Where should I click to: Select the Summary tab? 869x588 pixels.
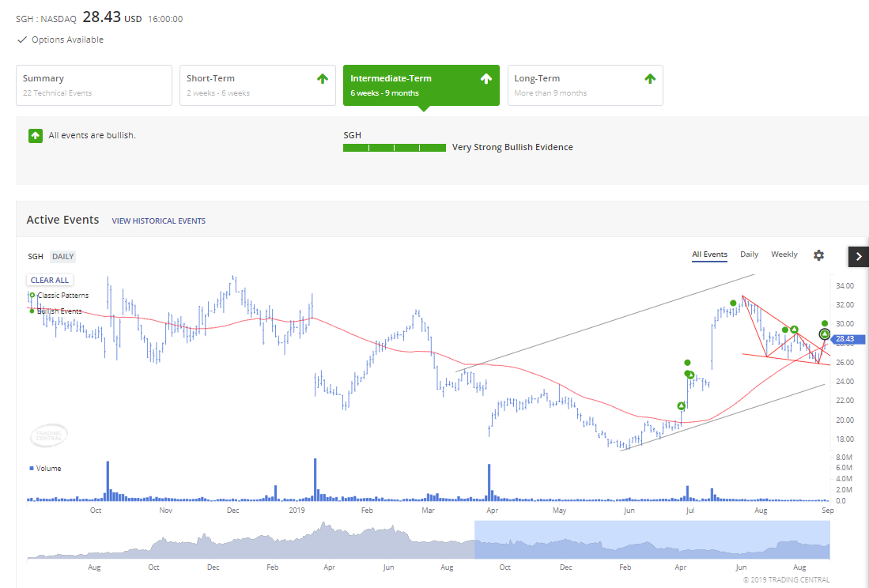94,85
